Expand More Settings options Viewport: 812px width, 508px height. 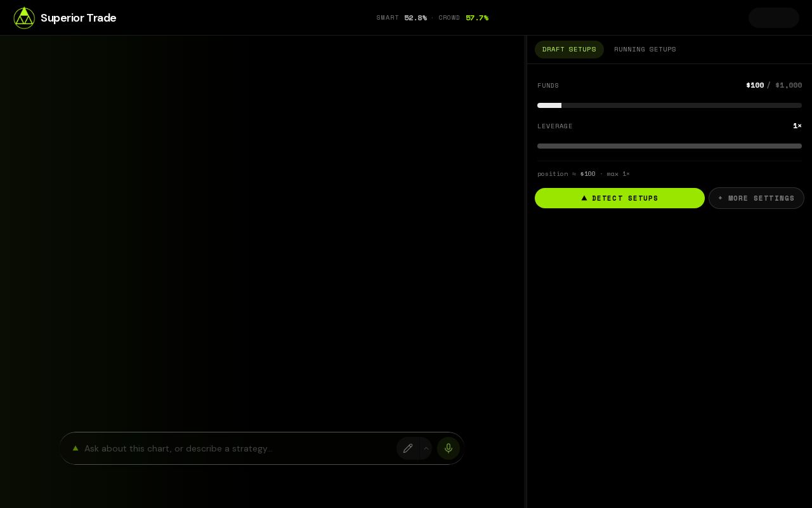coord(756,198)
